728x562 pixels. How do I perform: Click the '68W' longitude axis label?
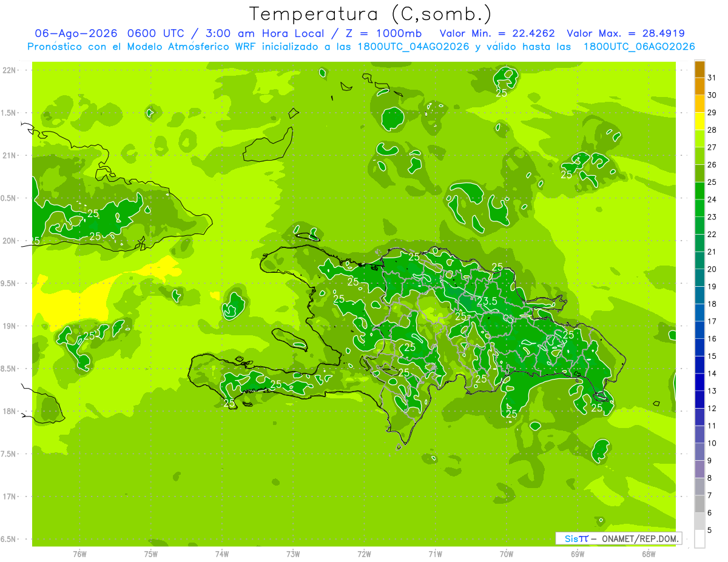(649, 554)
